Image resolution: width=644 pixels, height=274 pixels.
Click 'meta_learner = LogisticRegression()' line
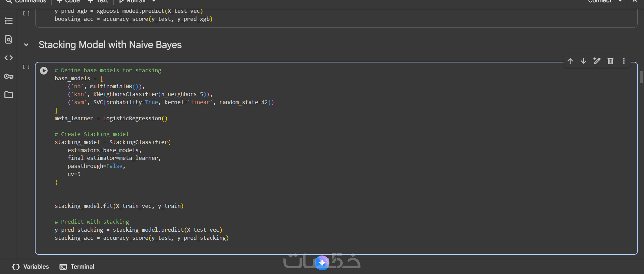pos(111,118)
